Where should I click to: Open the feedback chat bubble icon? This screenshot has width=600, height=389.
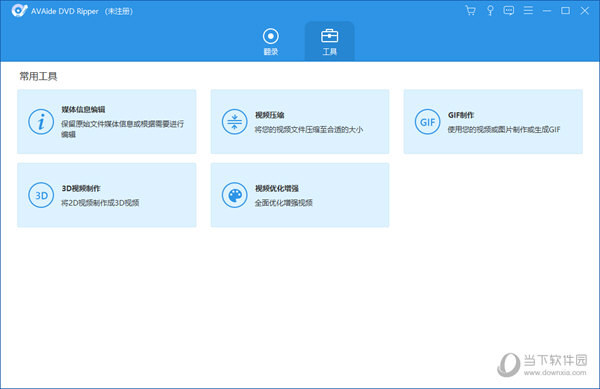(x=509, y=10)
